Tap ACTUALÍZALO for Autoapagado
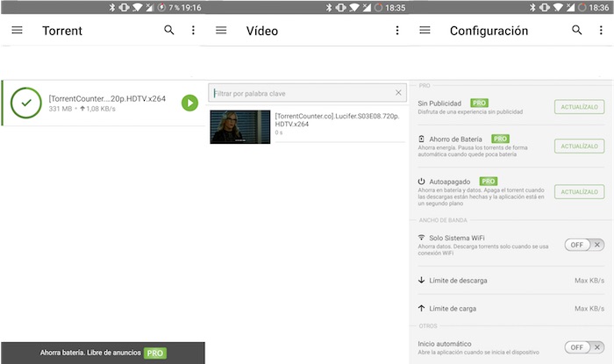 pyautogui.click(x=579, y=192)
